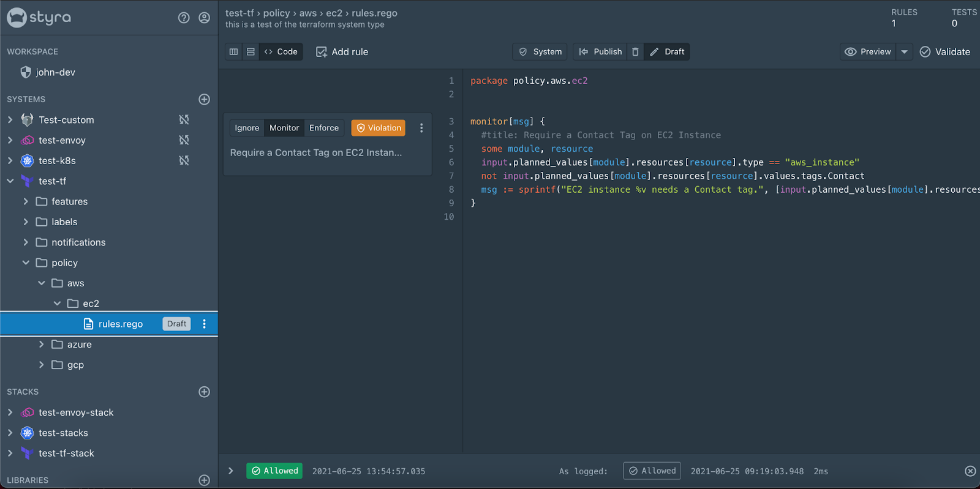Set rule mode to Ignore
The height and width of the screenshot is (489, 980).
point(247,128)
